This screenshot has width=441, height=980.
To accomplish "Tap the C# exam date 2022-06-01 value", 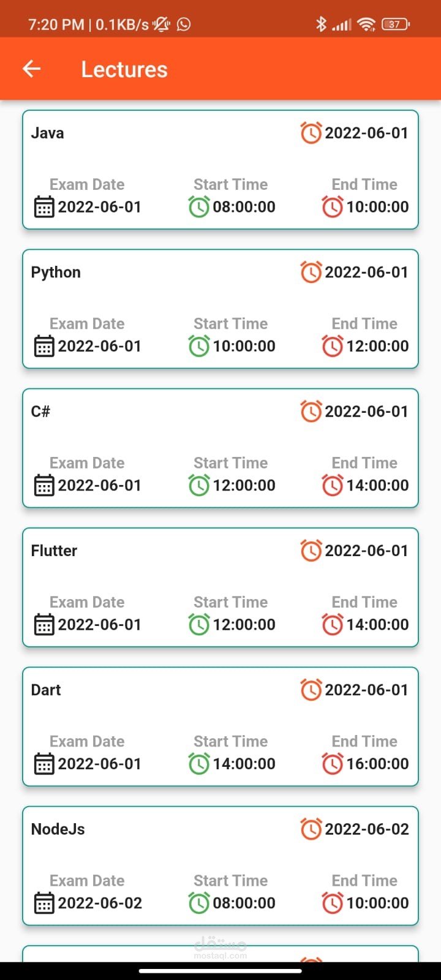I will (x=99, y=485).
